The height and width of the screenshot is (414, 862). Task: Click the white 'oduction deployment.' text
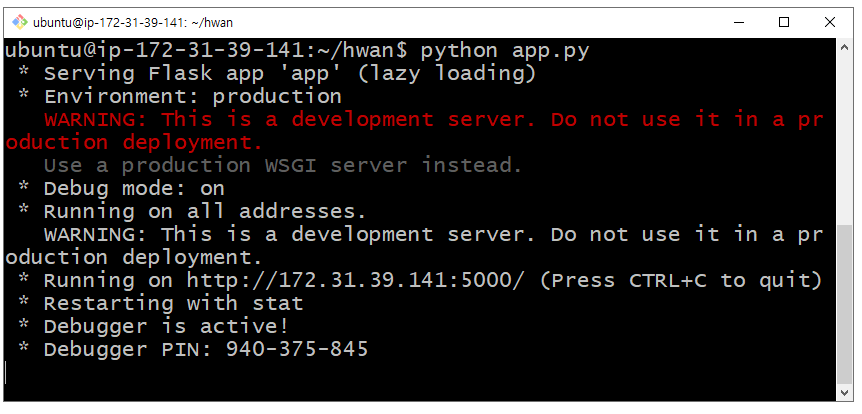pyautogui.click(x=134, y=258)
